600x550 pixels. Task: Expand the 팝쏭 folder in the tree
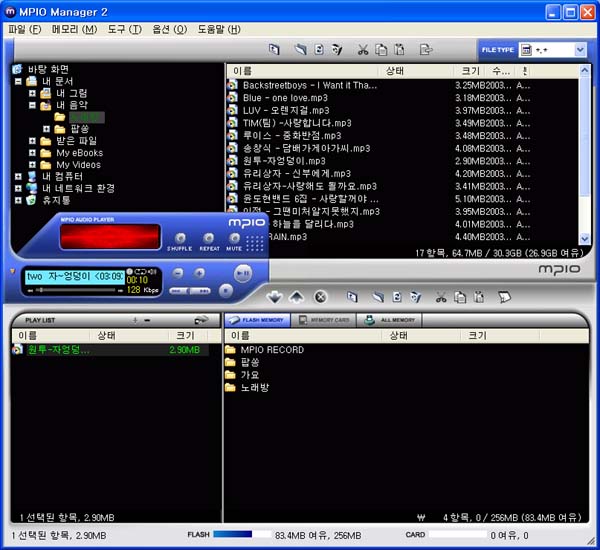46,129
